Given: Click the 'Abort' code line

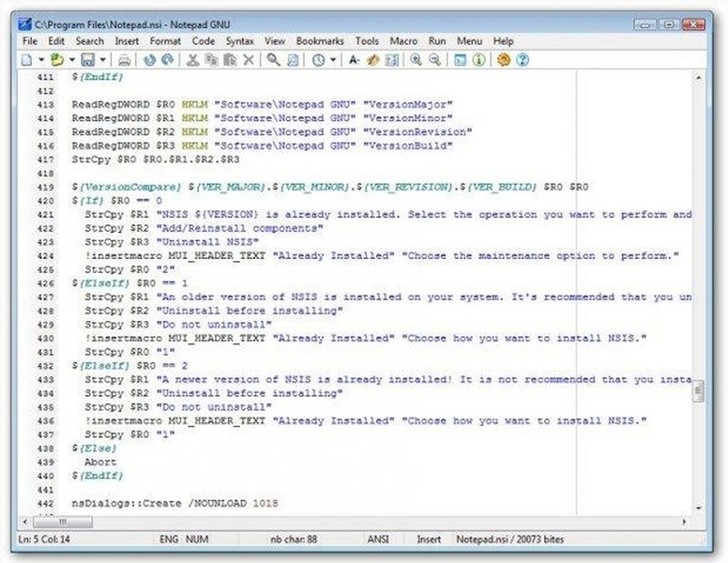Looking at the screenshot, I should 100,463.
